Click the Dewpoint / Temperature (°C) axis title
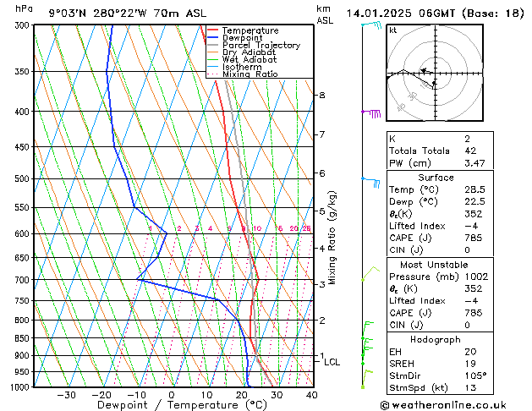 (x=182, y=405)
